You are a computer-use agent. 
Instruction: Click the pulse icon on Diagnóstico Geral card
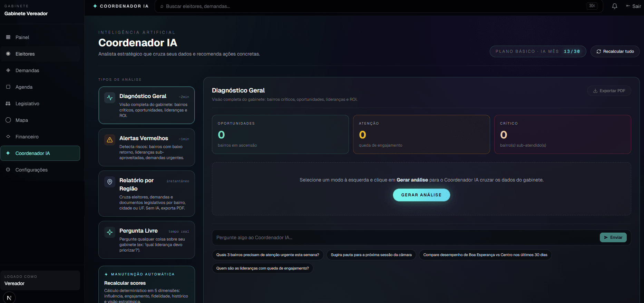[110, 98]
